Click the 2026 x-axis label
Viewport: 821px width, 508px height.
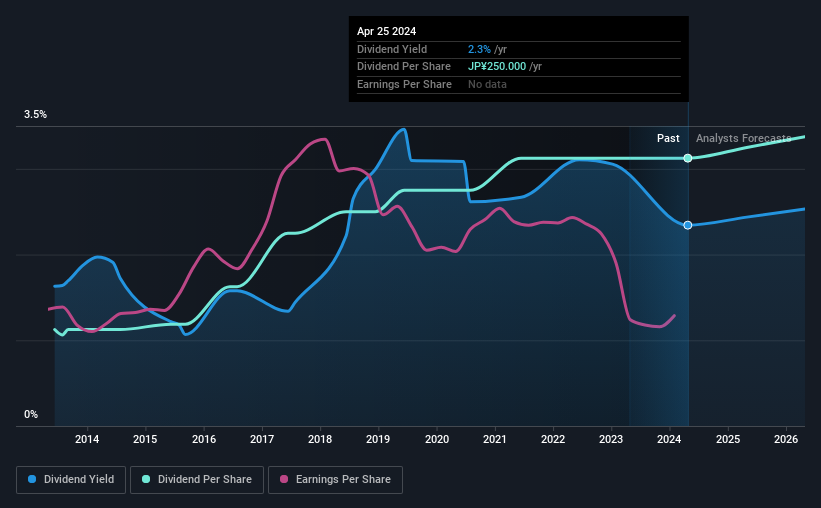pos(786,439)
